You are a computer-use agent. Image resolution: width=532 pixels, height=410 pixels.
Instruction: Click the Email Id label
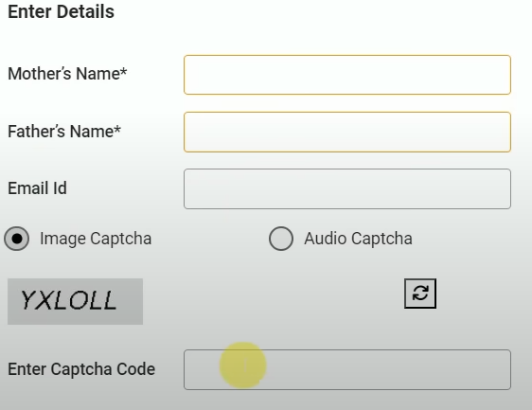[37, 188]
